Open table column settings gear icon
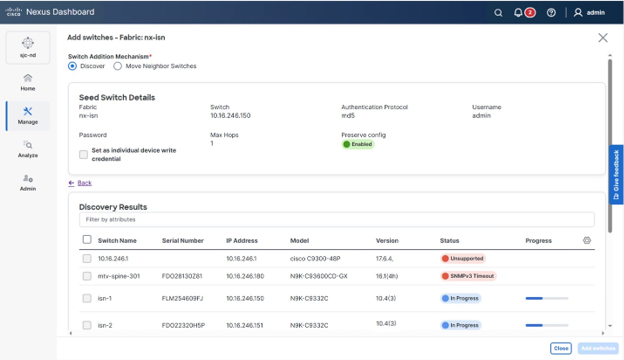Screen dimensions: 624x360 pos(587,240)
